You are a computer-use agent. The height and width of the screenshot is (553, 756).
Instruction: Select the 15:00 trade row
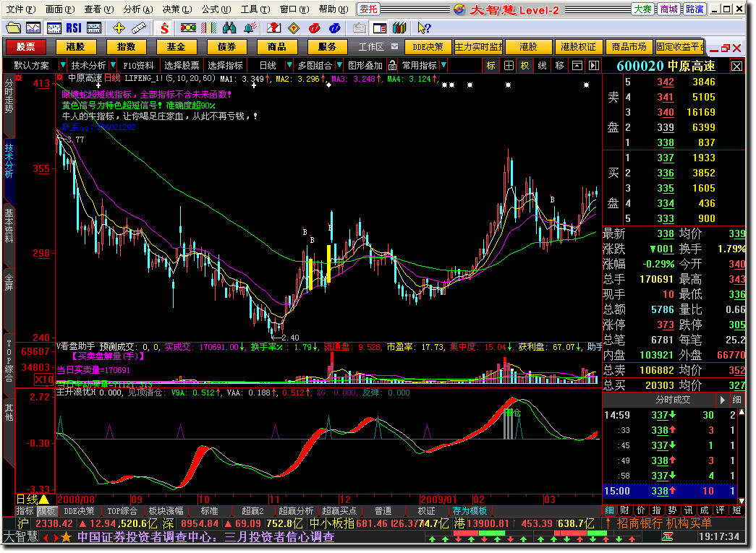670,492
